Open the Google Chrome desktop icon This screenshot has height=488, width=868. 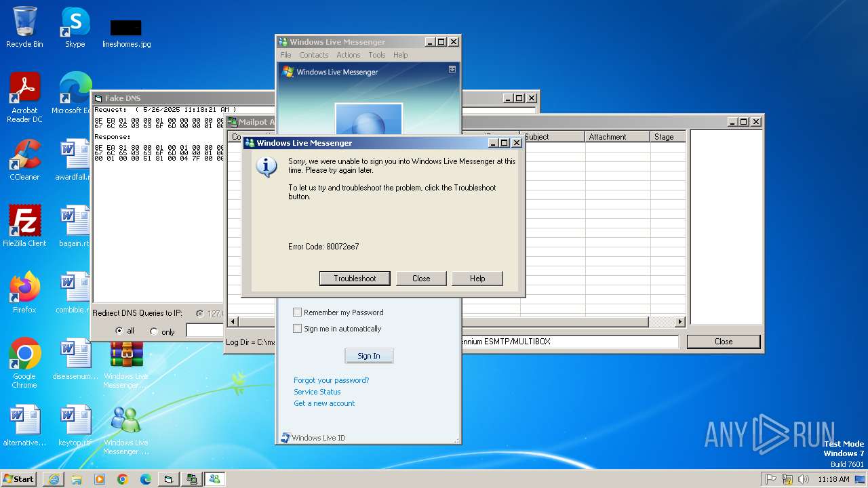(x=24, y=364)
